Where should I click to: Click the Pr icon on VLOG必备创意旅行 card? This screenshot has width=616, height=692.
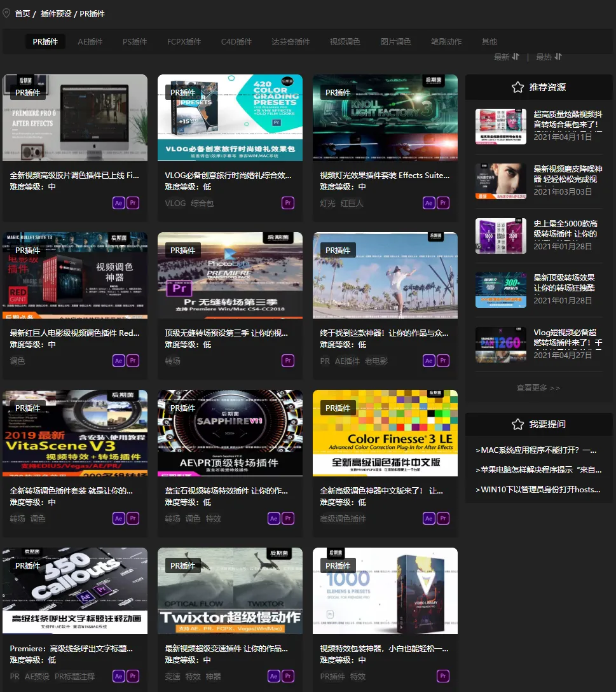coord(288,203)
